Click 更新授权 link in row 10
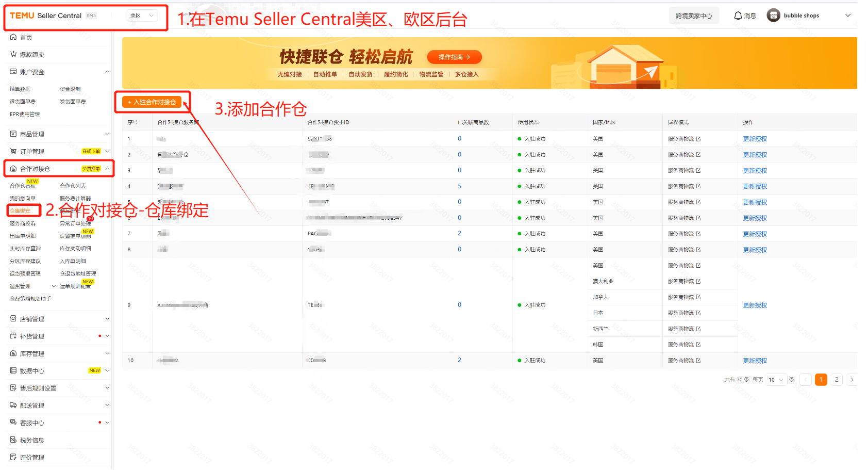 tap(755, 360)
